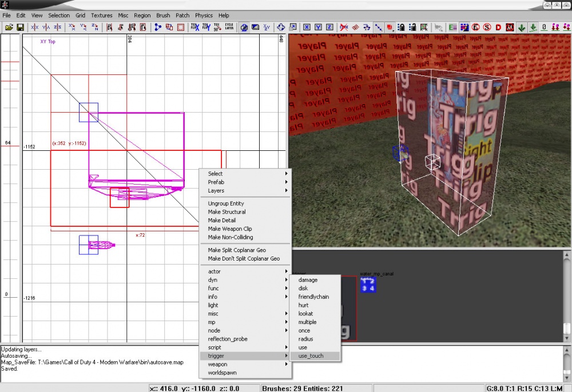
Task: Click the red circled S toolbar icon
Action: coord(487,27)
